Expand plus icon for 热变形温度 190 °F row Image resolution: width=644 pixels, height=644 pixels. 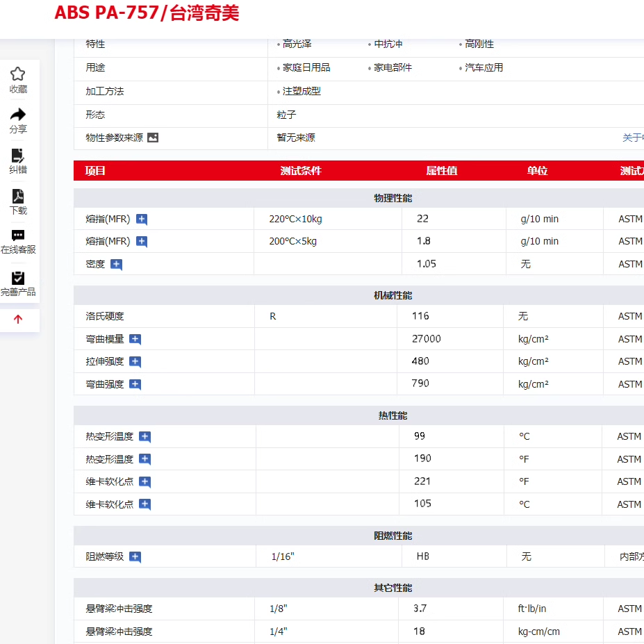pyautogui.click(x=145, y=459)
